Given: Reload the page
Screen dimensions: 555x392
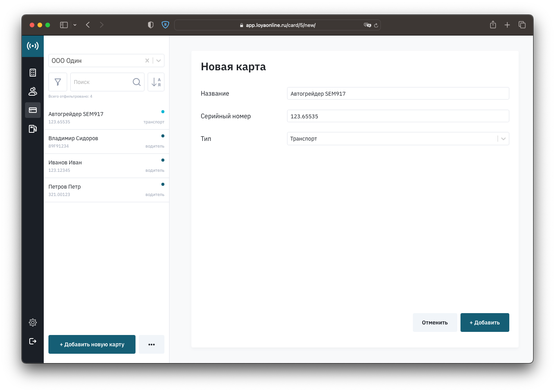Looking at the screenshot, I should (x=376, y=25).
